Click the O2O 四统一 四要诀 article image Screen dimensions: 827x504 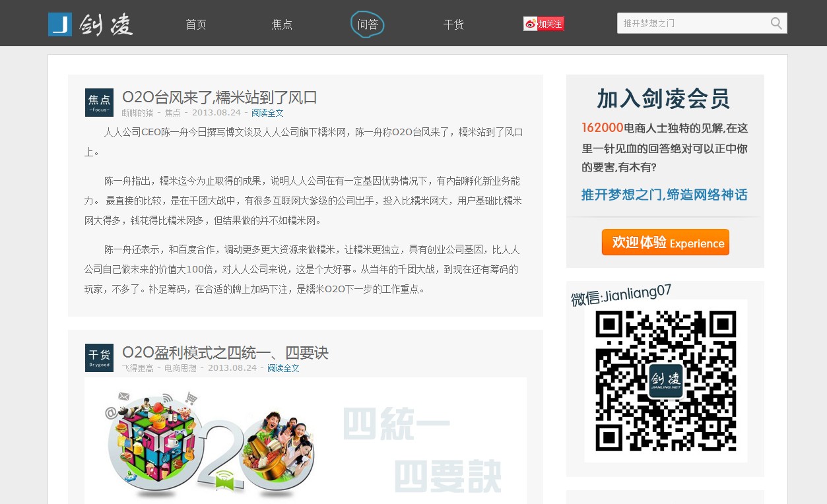click(305, 441)
